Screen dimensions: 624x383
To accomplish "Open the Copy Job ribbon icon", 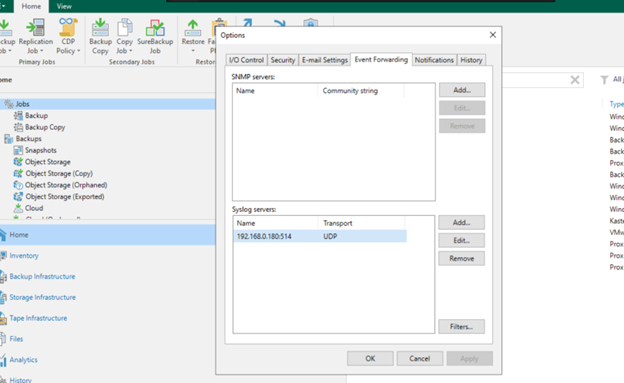I will pyautogui.click(x=125, y=27).
